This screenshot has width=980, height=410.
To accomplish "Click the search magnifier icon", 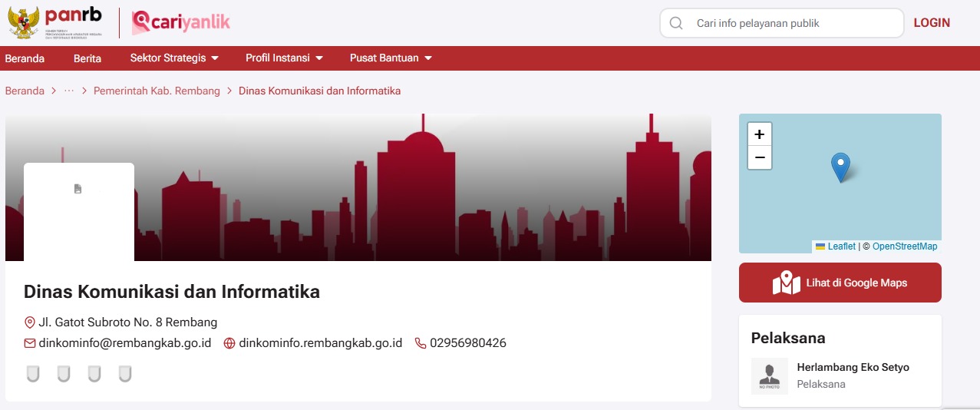I will [676, 23].
